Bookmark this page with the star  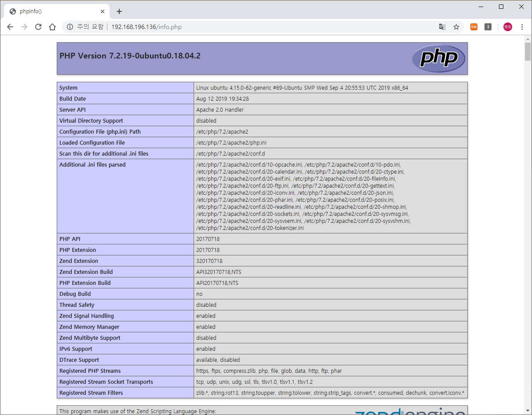[x=456, y=27]
